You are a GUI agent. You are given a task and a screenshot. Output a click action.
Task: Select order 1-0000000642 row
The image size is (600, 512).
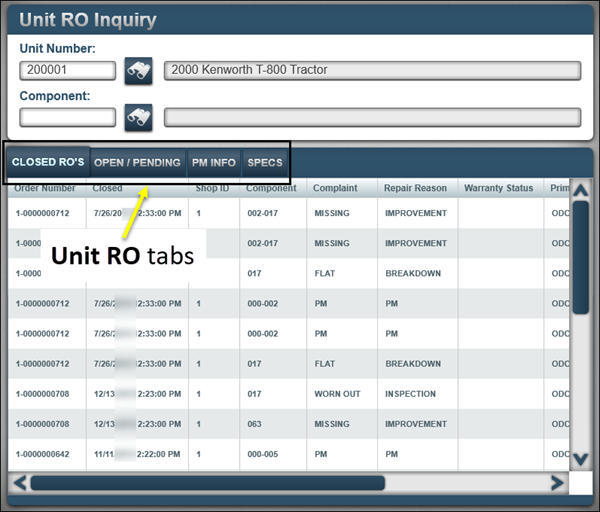tap(43, 454)
